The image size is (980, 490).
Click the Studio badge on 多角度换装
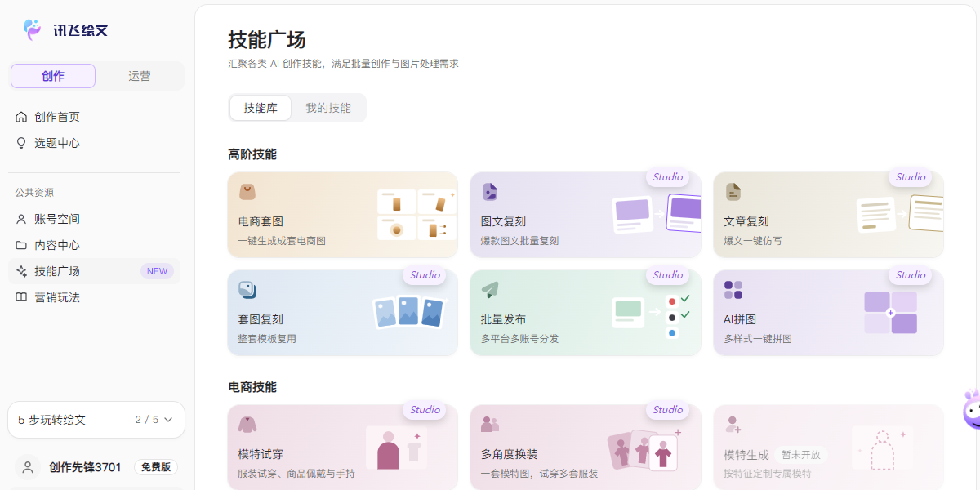coord(668,410)
